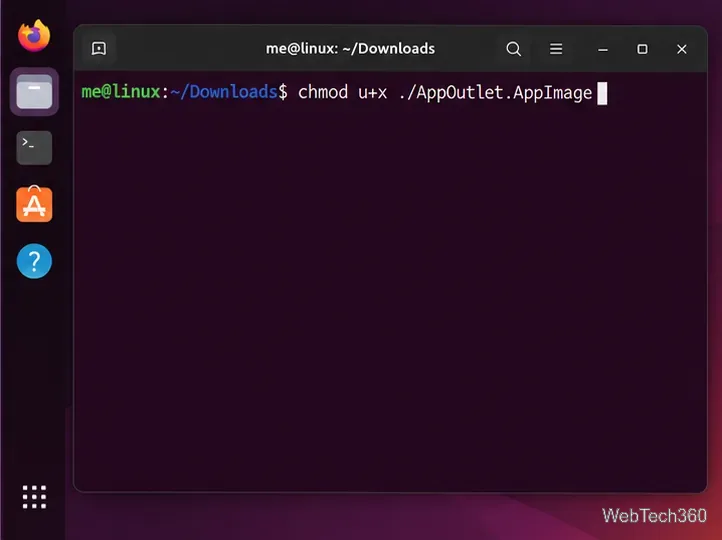Launch Terminal from the dock
The width and height of the screenshot is (722, 540).
[34, 148]
